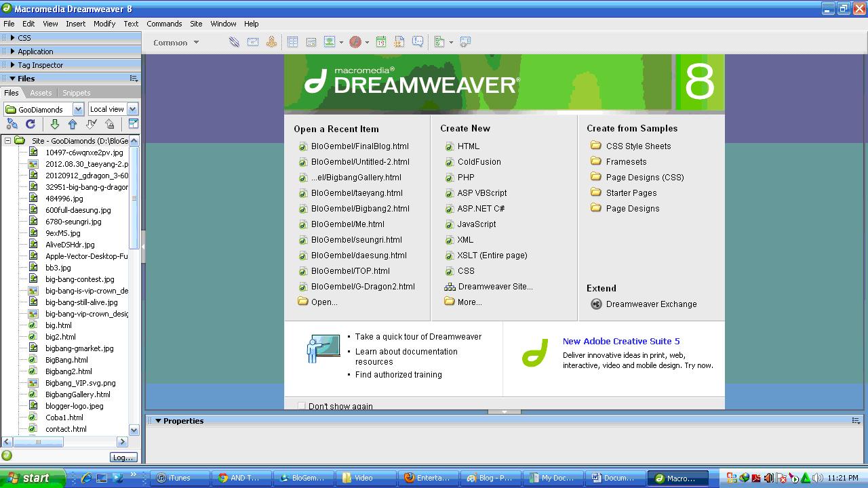
Task: Collapse the Properties panel
Action: click(158, 421)
